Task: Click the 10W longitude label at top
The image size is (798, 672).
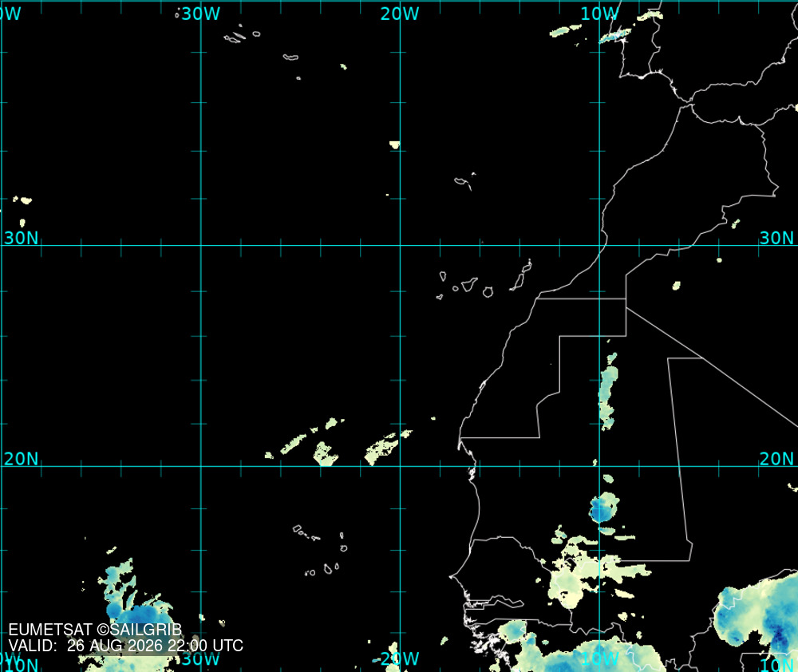Action: (x=600, y=14)
